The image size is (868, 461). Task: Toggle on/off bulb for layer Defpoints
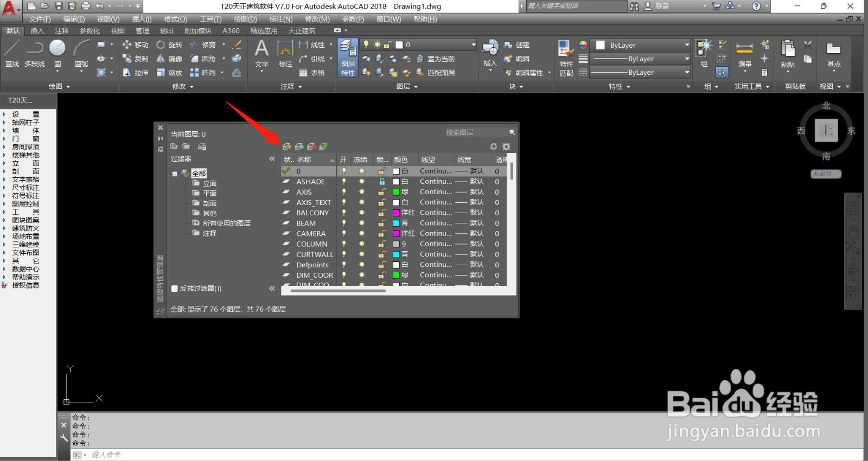coord(343,265)
